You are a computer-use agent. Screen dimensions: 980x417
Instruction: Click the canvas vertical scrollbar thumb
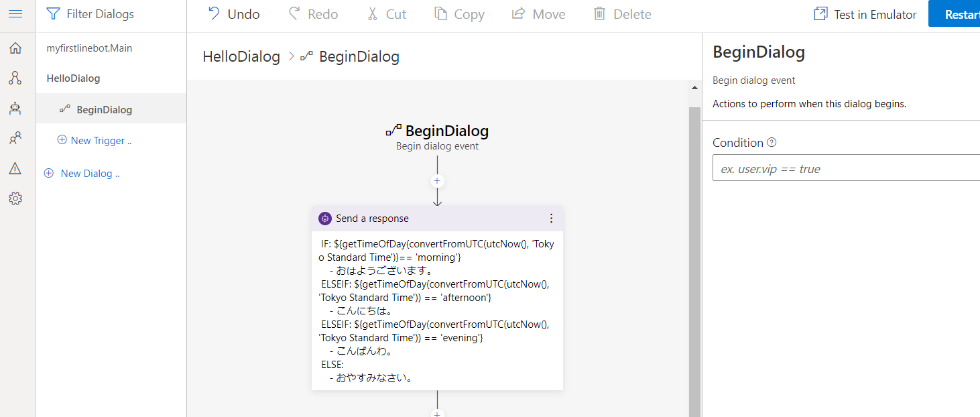point(694,261)
